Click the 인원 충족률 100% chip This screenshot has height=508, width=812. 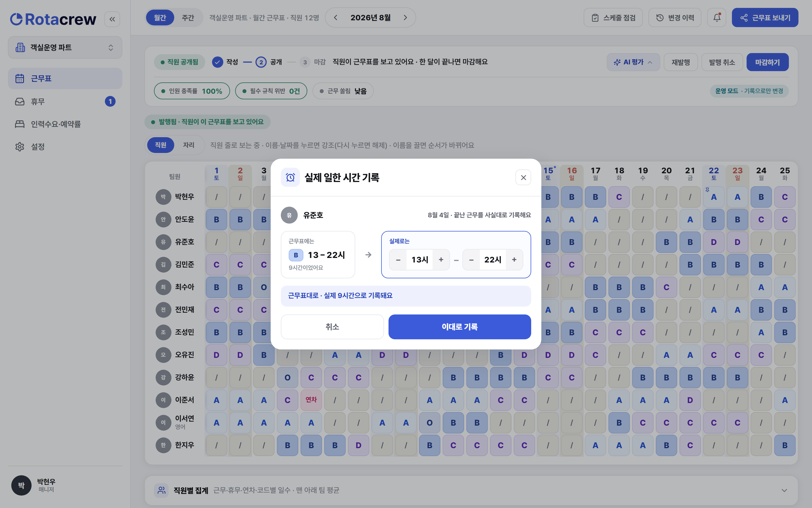[x=192, y=91]
